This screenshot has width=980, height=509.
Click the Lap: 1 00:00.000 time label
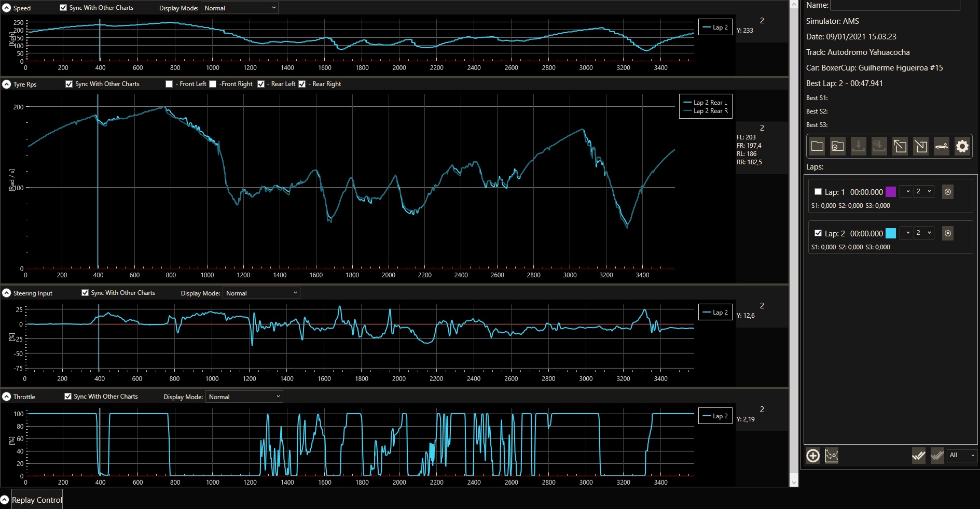point(853,192)
